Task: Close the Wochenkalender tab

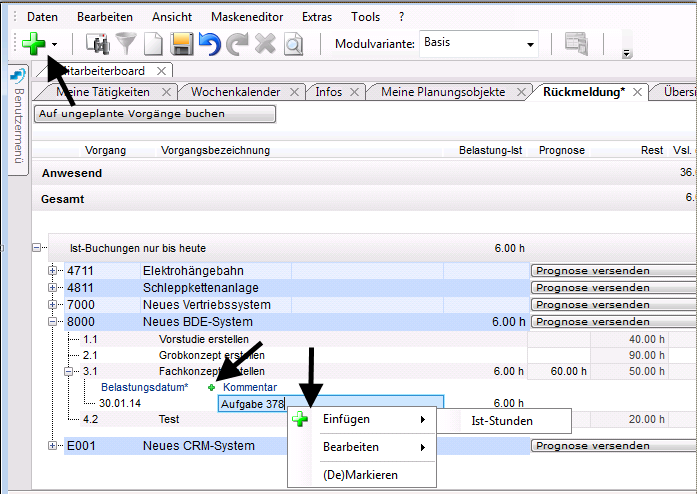Action: coord(294,92)
